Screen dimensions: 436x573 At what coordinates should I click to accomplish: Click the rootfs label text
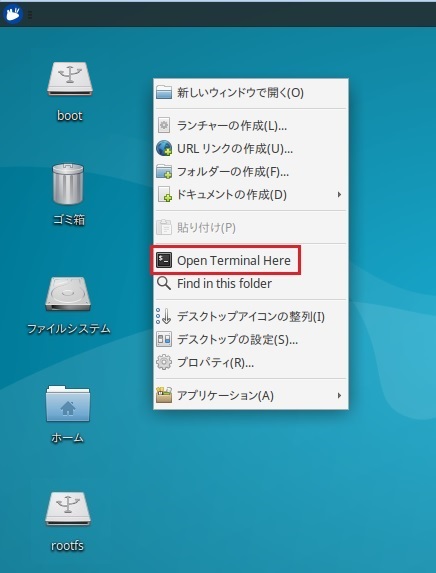(x=67, y=546)
